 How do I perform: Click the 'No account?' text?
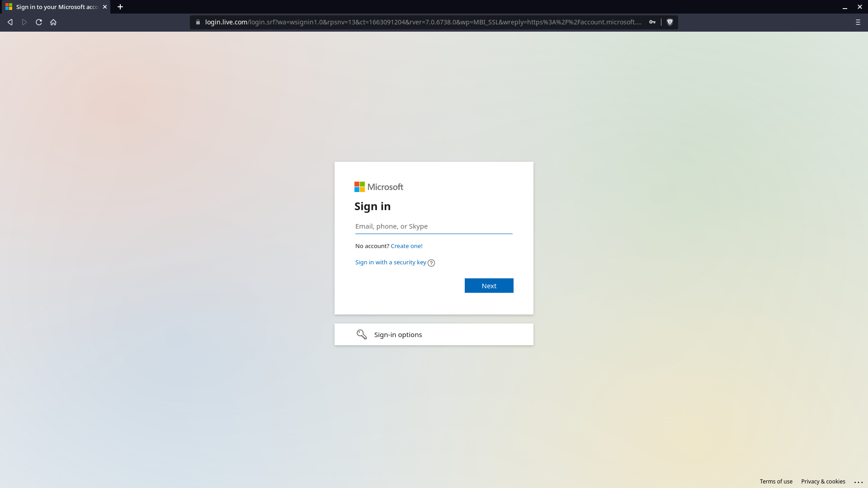coord(372,246)
